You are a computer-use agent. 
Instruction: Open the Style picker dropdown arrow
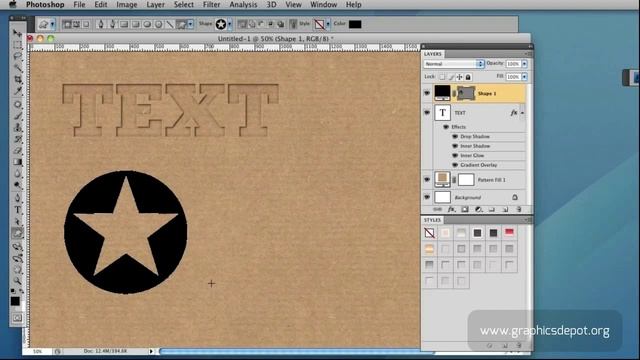point(328,24)
